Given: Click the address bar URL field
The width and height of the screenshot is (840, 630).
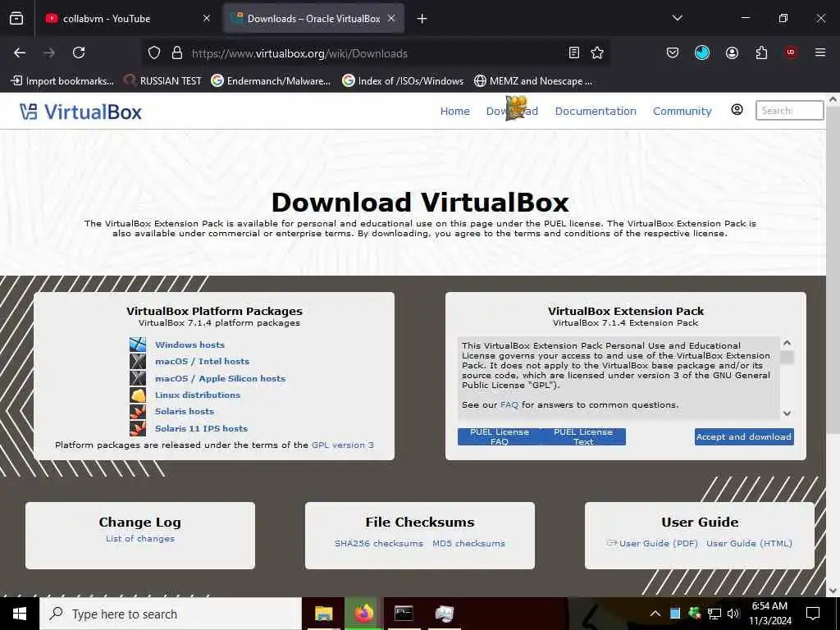Looking at the screenshot, I should 375,53.
